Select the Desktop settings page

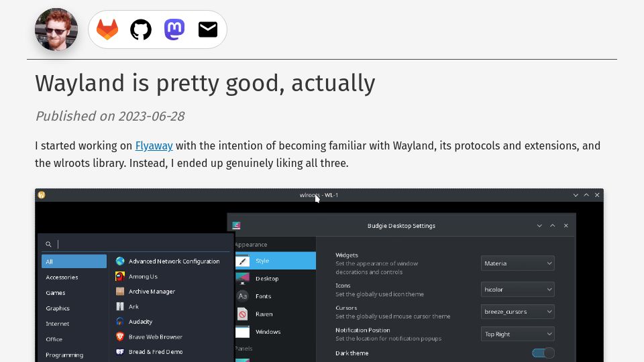click(x=276, y=278)
